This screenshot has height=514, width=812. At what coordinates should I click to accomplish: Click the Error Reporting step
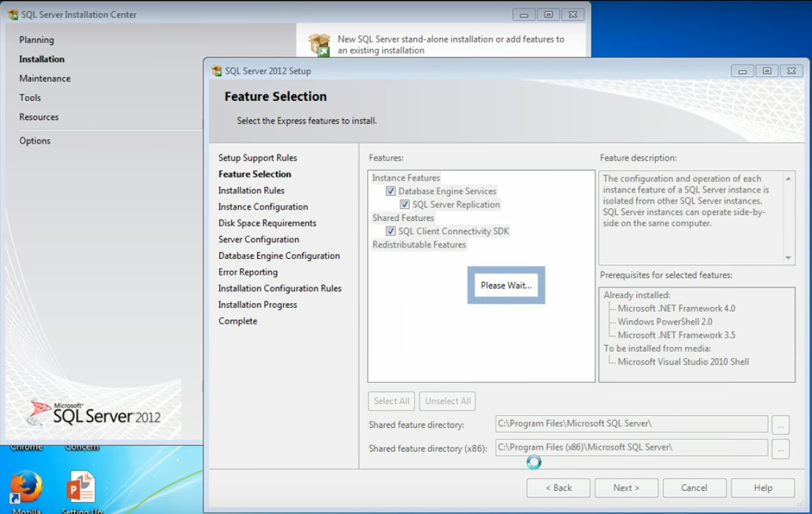click(247, 272)
